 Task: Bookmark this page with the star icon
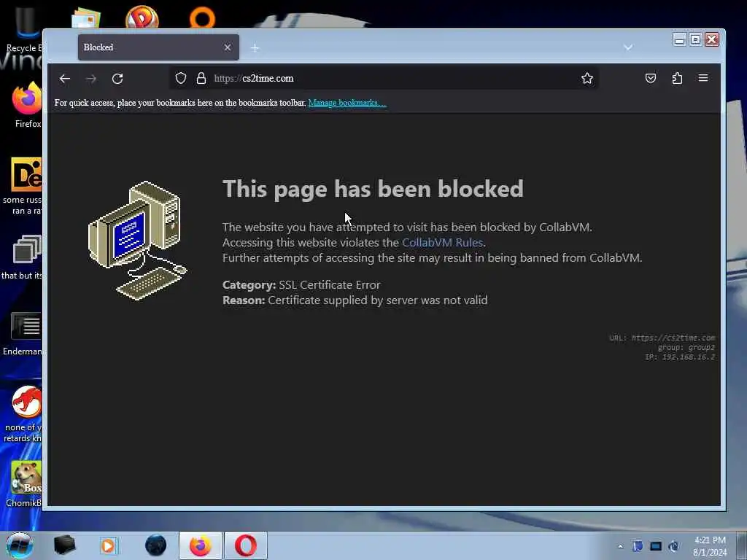point(587,78)
